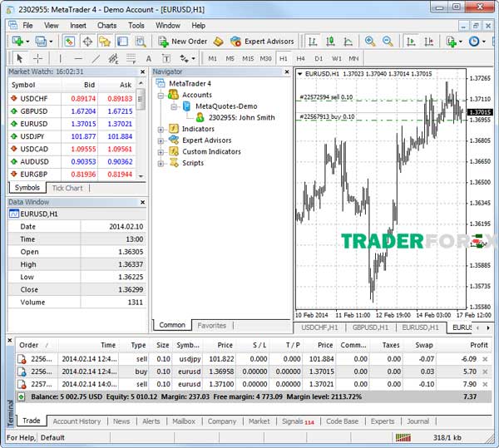499x448 pixels.
Task: Open MetaEditor yellow book icon
Action: [x=218, y=42]
